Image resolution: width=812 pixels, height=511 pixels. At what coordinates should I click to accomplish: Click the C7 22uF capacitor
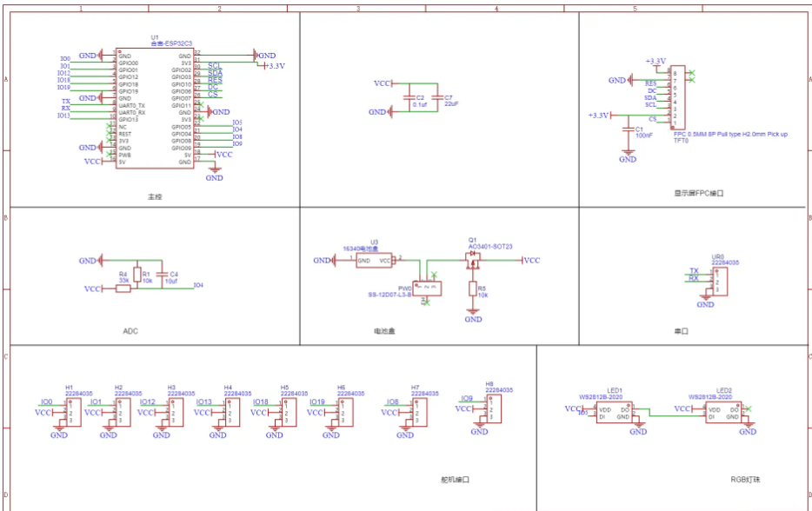pyautogui.click(x=436, y=97)
